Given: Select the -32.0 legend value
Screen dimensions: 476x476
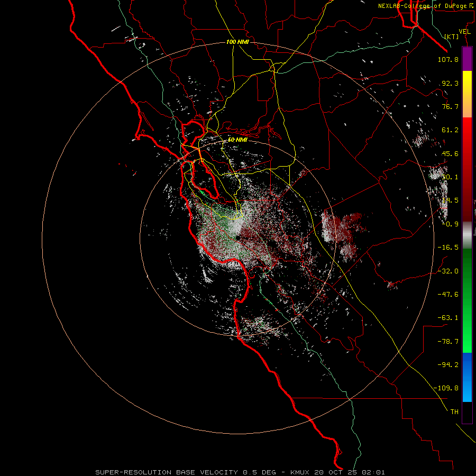Looking at the screenshot, I should coord(448,271).
